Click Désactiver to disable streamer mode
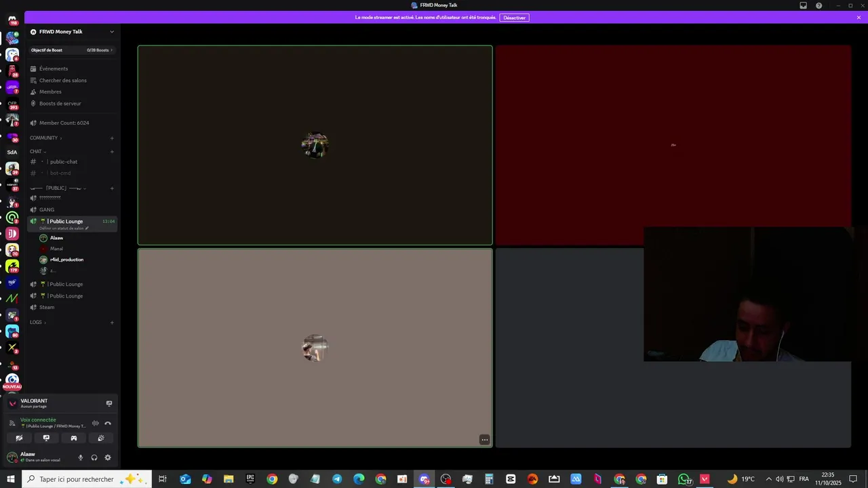This screenshot has width=868, height=488. tap(514, 18)
